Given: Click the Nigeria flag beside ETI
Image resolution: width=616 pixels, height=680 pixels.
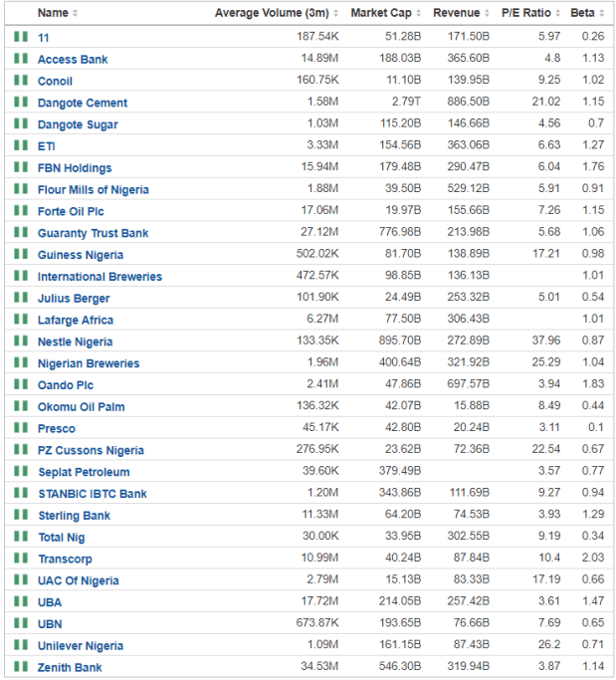Looking at the screenshot, I should [21, 144].
